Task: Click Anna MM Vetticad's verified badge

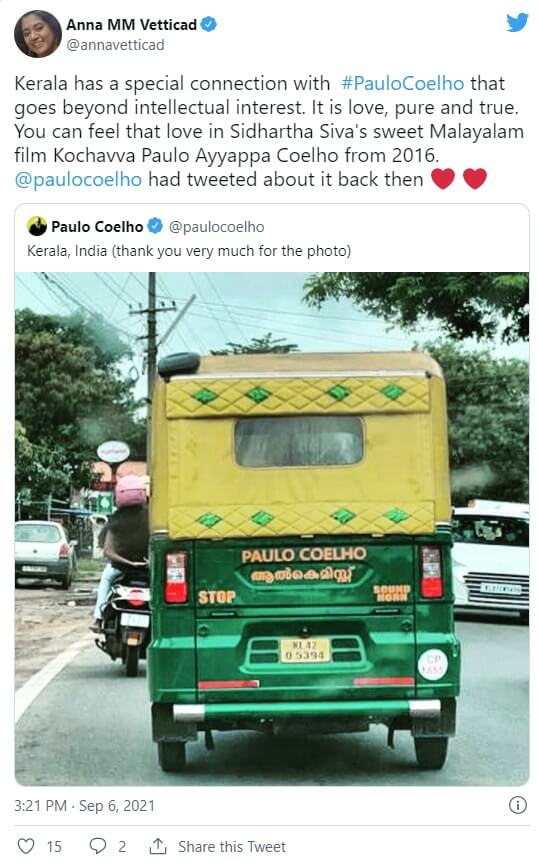Action: coord(208,25)
